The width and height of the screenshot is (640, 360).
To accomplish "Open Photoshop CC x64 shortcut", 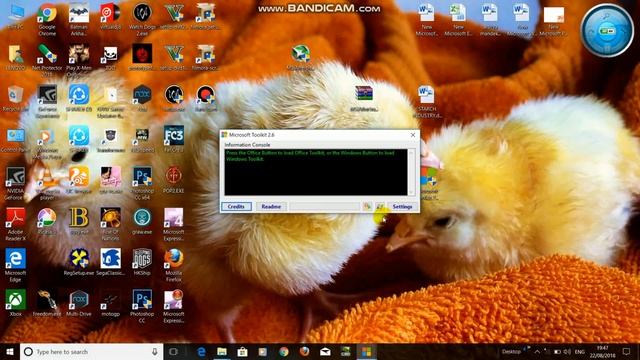I will click(x=142, y=183).
